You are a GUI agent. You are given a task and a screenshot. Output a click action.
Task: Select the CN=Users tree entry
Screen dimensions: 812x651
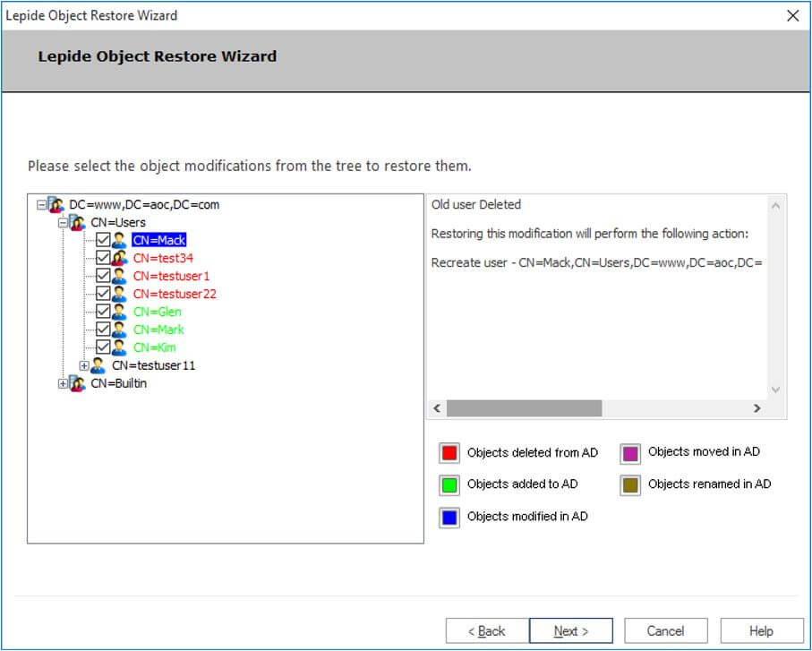click(x=118, y=223)
